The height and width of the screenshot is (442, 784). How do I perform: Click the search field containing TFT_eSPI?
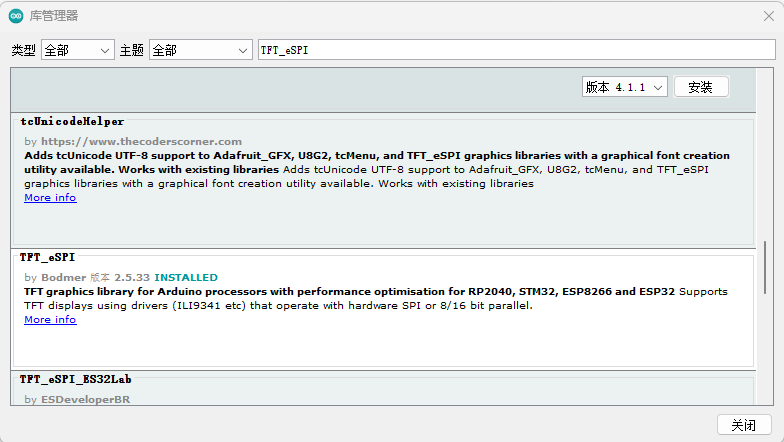(516, 50)
